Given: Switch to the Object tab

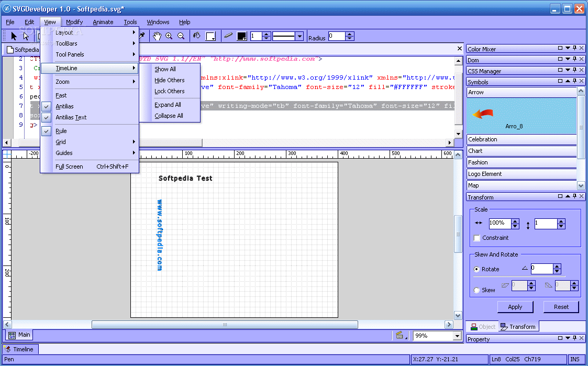Looking at the screenshot, I should (483, 327).
